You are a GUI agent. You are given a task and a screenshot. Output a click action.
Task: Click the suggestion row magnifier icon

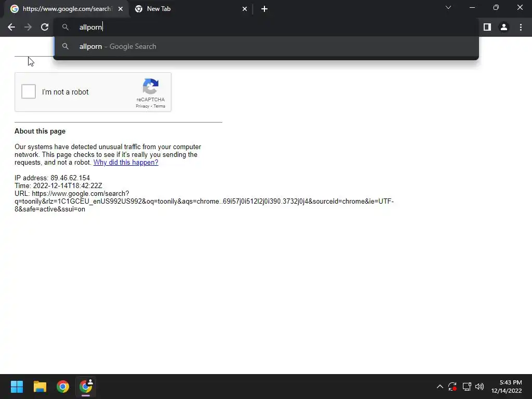[x=65, y=46]
